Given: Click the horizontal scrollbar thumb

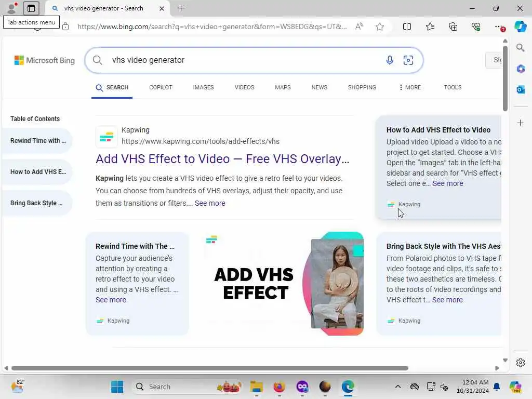Looking at the screenshot, I should pos(210,368).
